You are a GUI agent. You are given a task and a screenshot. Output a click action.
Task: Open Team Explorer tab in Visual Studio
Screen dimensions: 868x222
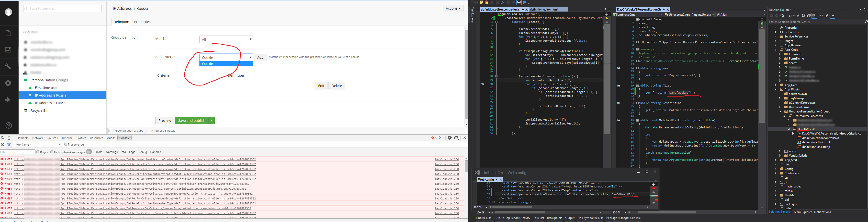802,212
